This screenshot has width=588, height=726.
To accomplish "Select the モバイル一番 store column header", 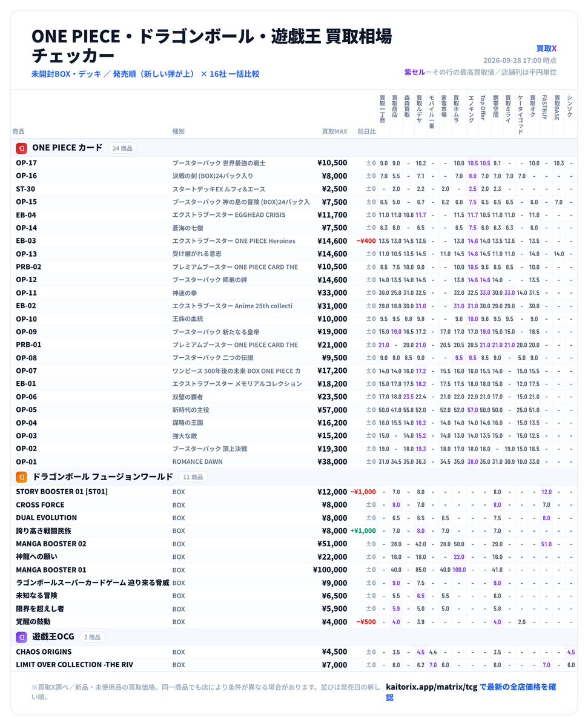I will tap(432, 111).
